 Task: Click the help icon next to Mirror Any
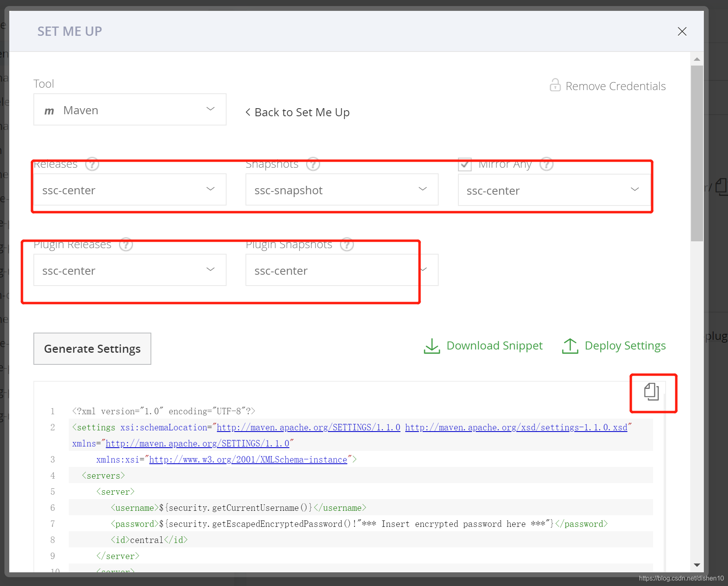tap(546, 164)
